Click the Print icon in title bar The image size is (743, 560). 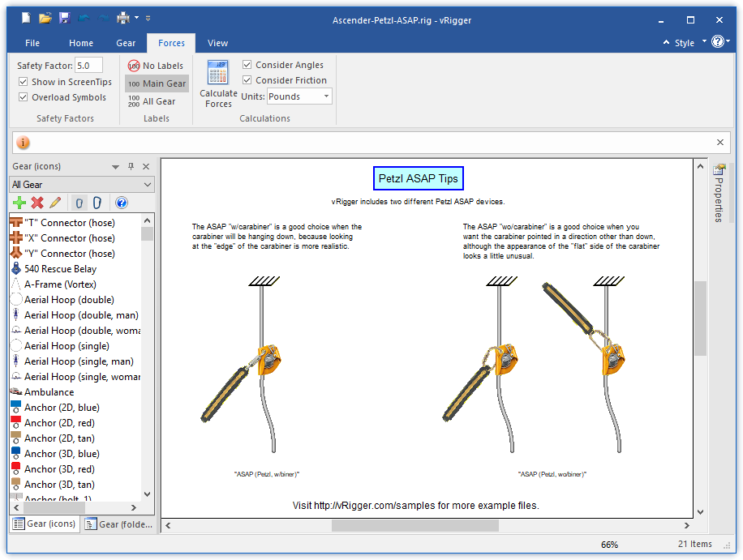[x=122, y=18]
